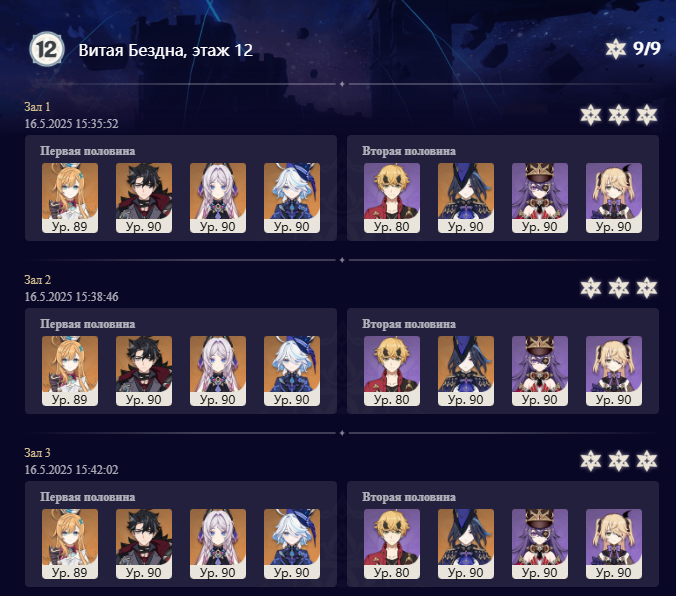Click Первая половина label in Зал 1
Image resolution: width=676 pixels, height=596 pixels.
pyautogui.click(x=88, y=151)
